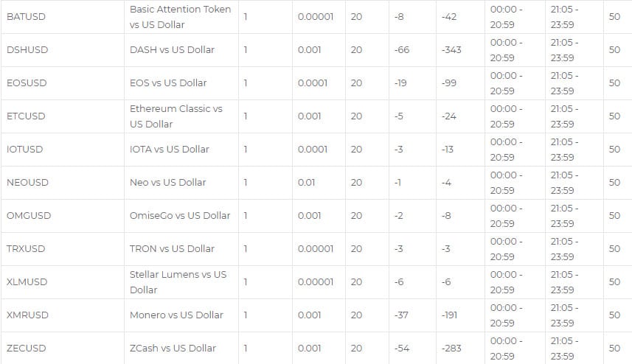Select the OmiseGo vs US Dollar description
Viewport: 632px width, 364px height.
[x=180, y=215]
